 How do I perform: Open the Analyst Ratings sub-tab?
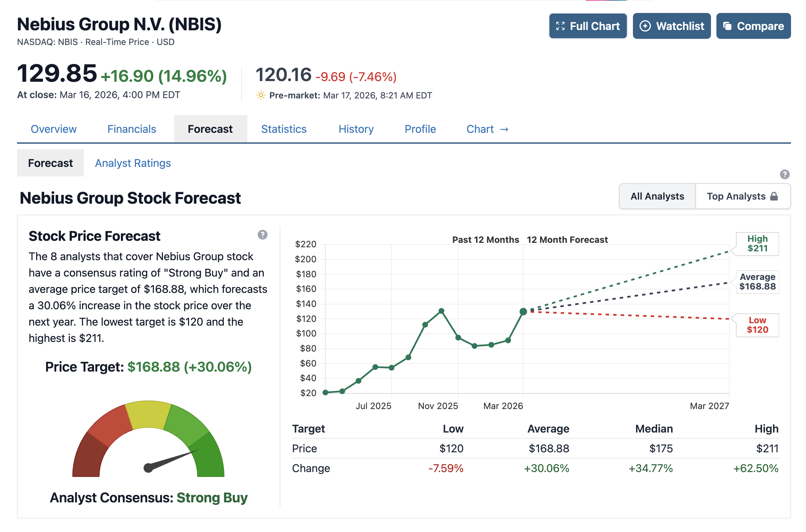coord(133,163)
